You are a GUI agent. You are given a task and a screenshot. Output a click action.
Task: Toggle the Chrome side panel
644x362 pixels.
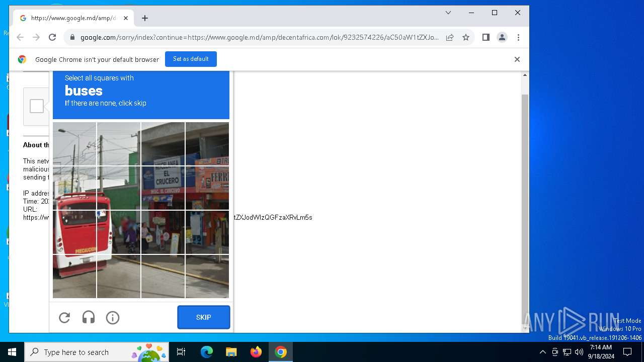486,37
